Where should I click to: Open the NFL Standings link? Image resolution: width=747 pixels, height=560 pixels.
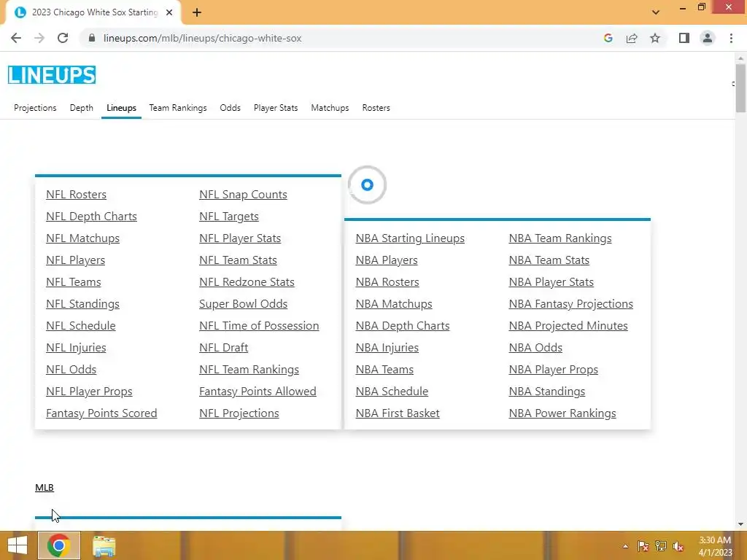[83, 304]
